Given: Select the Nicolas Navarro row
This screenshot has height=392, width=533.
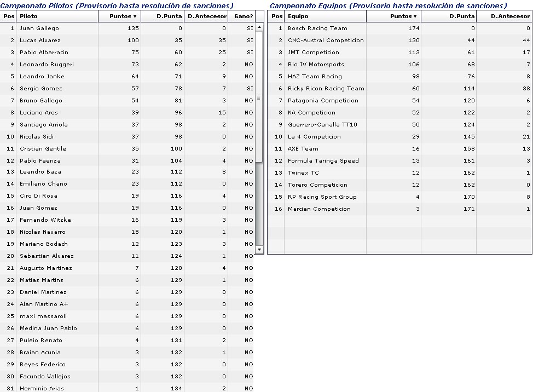Looking at the screenshot, I should click(127, 232).
